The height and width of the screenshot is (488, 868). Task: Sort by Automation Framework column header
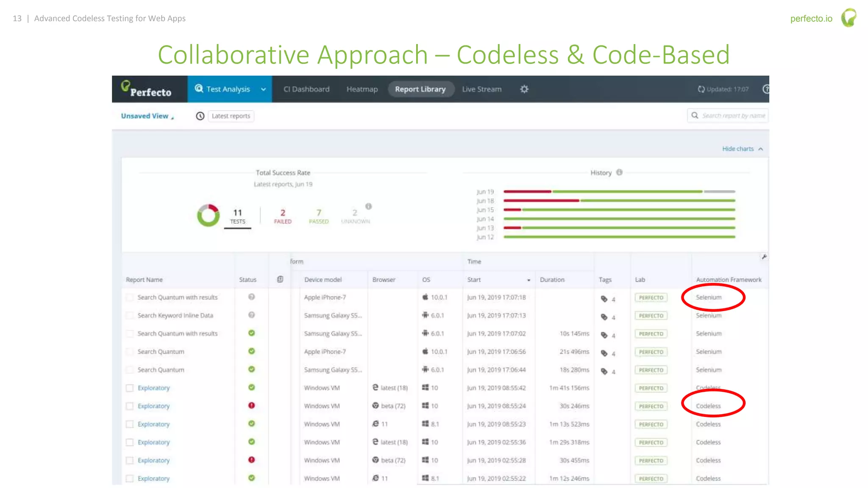pos(729,280)
